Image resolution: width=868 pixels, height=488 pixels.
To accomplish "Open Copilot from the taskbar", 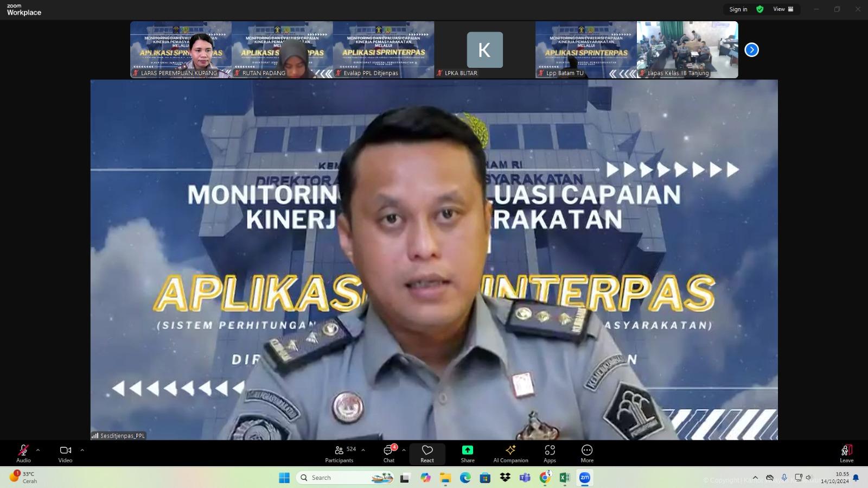I will (x=425, y=478).
